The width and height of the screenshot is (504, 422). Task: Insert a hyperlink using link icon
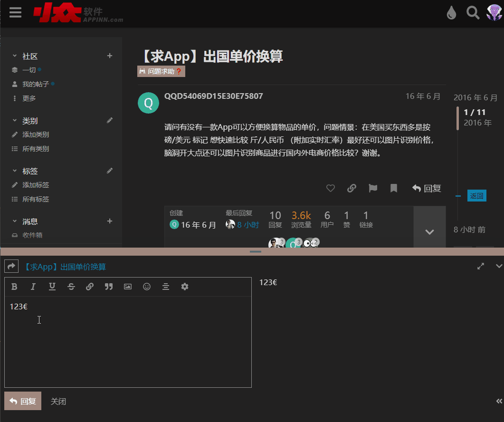(90, 287)
